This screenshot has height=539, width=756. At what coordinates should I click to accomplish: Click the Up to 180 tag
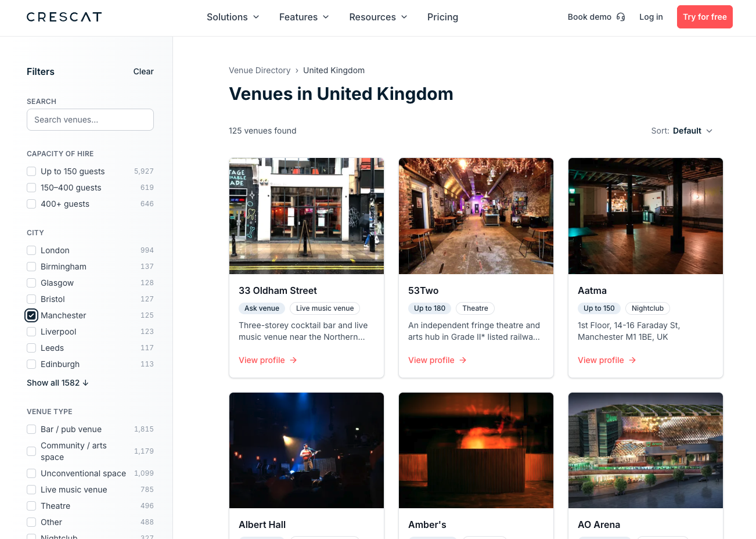pos(430,308)
